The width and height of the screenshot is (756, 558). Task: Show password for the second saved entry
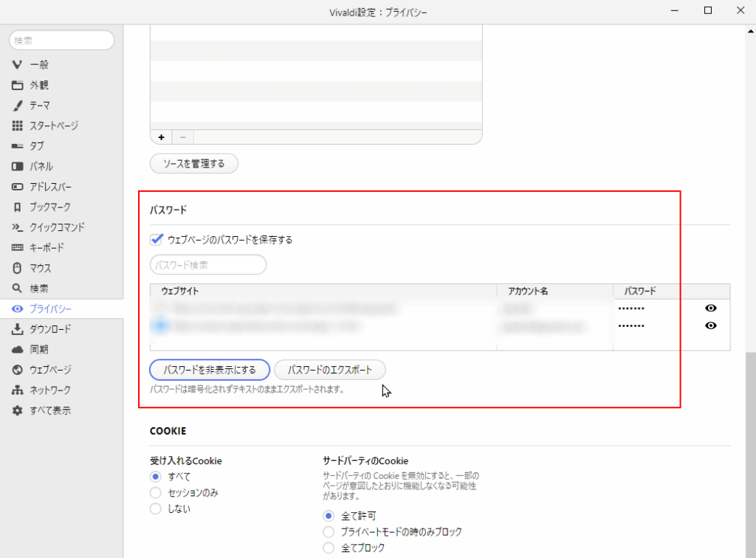[x=711, y=325]
